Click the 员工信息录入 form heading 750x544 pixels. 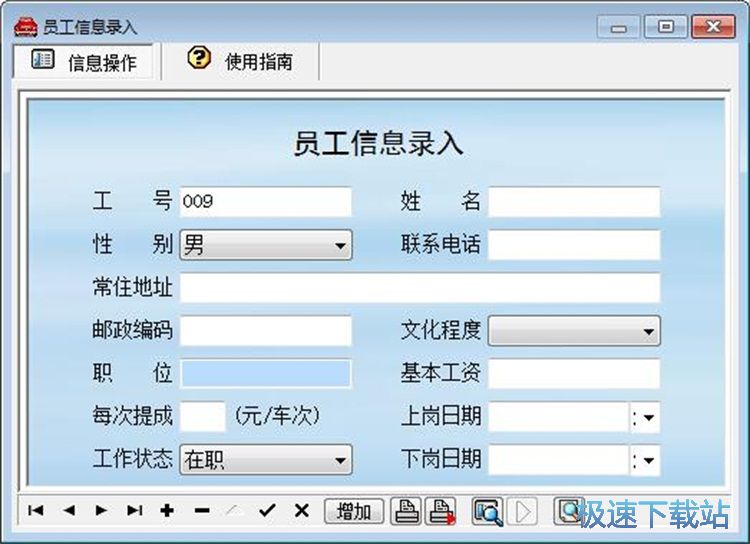[378, 143]
